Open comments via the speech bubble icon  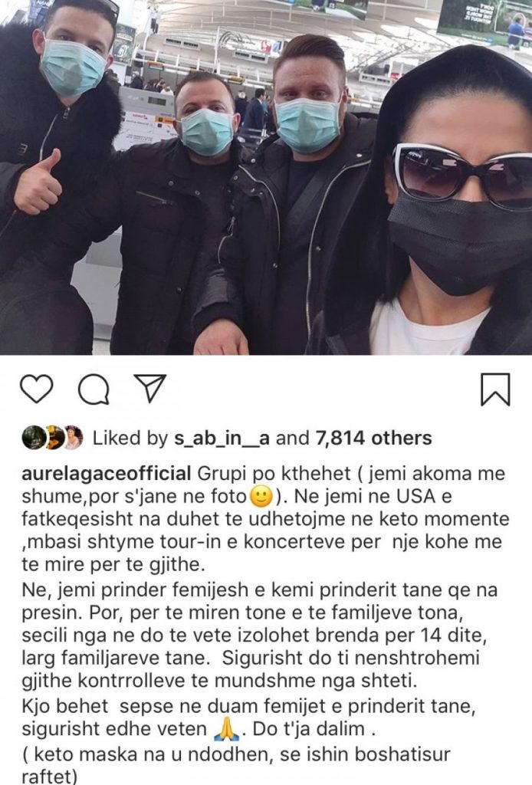pyautogui.click(x=94, y=389)
